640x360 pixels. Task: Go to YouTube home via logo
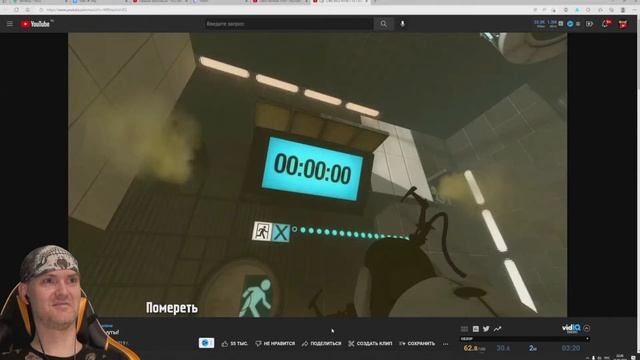tap(36, 24)
